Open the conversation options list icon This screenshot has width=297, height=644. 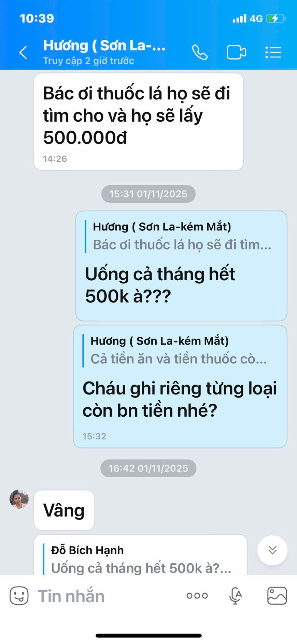coord(273,52)
